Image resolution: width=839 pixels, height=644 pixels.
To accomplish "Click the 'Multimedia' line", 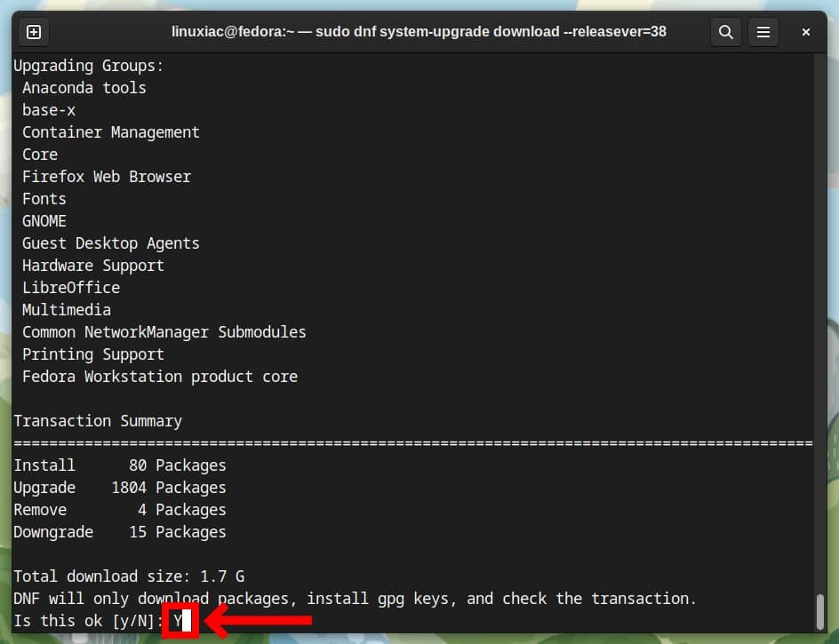I will [67, 310].
